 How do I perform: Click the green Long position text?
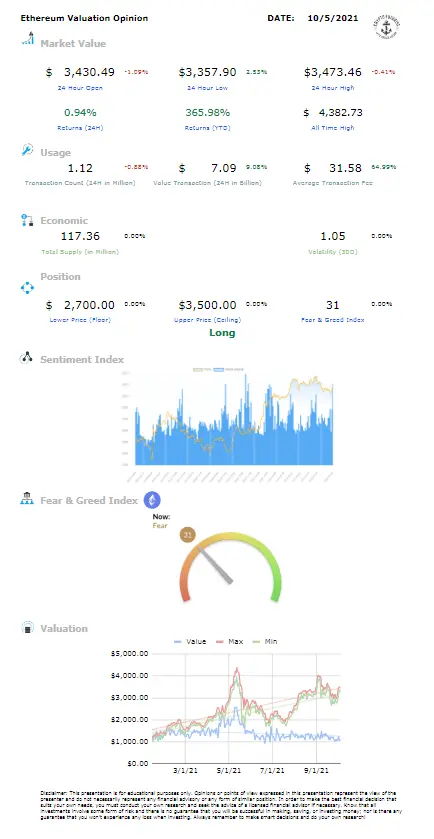pyautogui.click(x=222, y=333)
